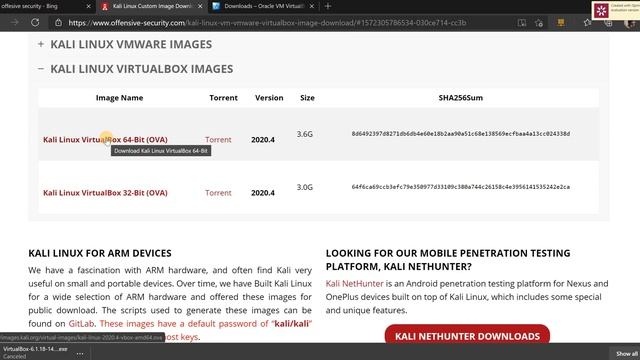Reload the current page
The image size is (640, 360).
coord(35,22)
